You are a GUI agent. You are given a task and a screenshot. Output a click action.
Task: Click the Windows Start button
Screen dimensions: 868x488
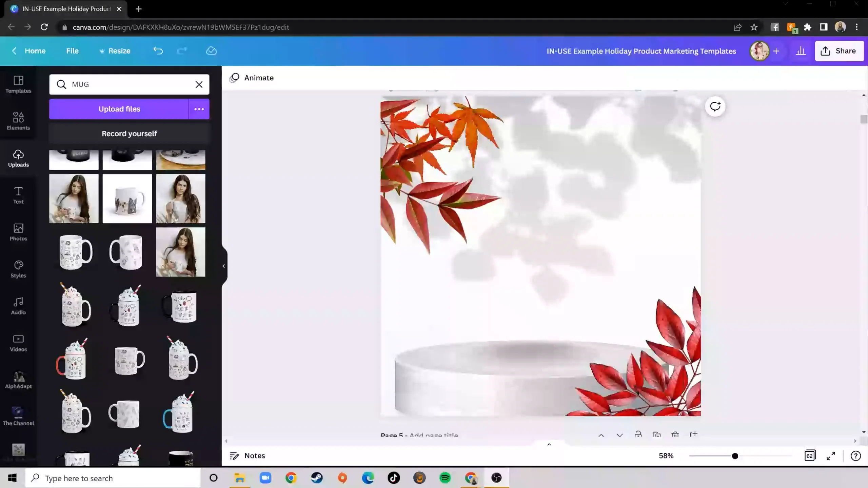13,478
